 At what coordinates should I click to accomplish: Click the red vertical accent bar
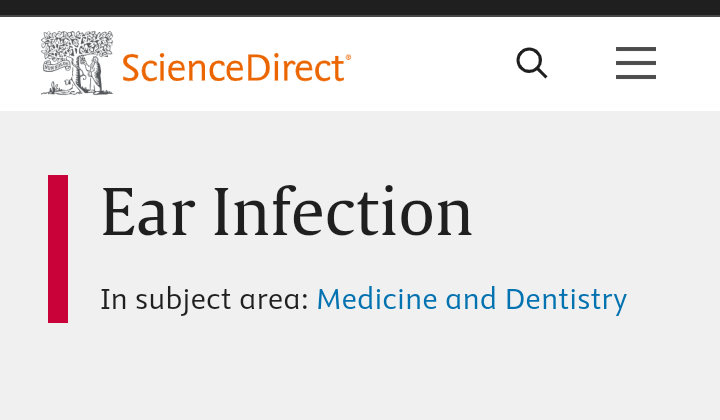pyautogui.click(x=58, y=249)
